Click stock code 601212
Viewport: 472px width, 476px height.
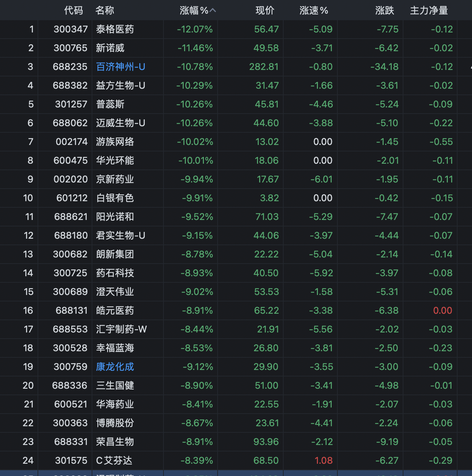72,198
